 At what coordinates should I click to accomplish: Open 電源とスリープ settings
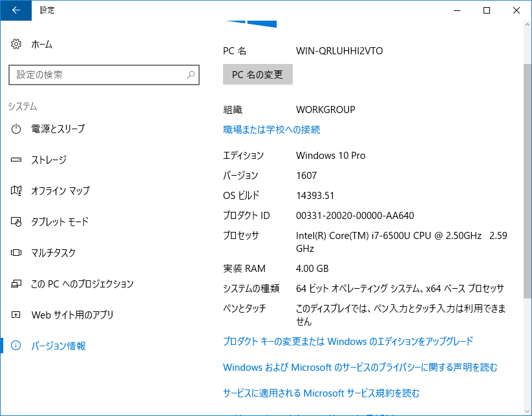tap(58, 129)
